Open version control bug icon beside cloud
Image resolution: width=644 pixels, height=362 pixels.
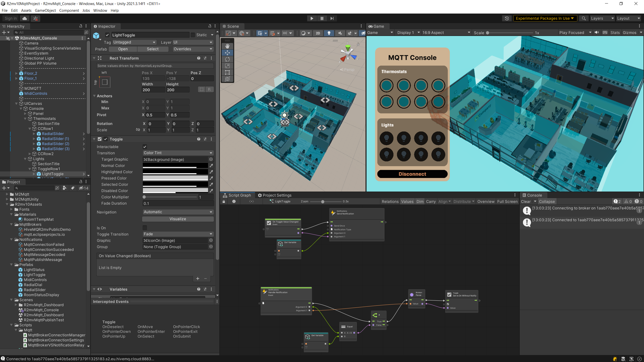[35, 18]
